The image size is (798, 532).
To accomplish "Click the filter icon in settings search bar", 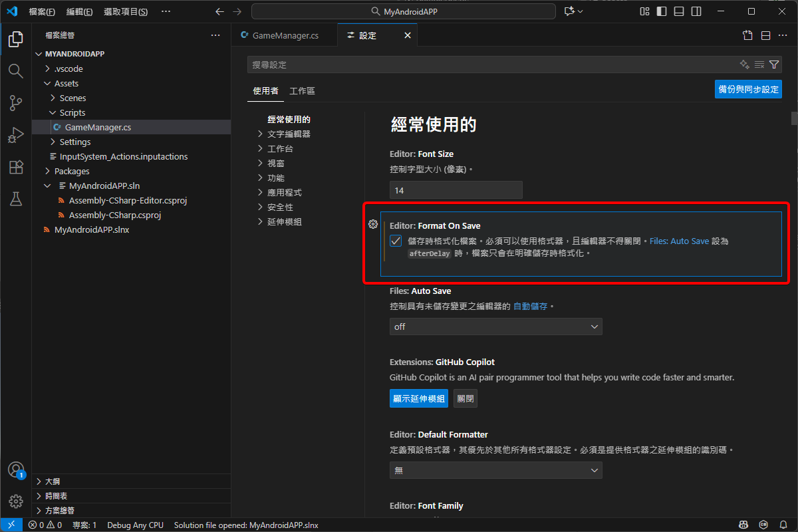I will (773, 65).
